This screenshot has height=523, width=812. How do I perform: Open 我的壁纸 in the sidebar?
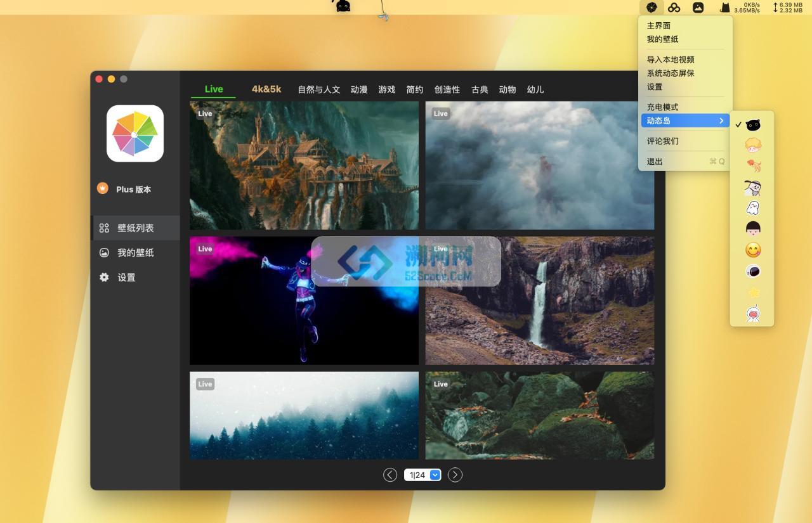pyautogui.click(x=136, y=253)
